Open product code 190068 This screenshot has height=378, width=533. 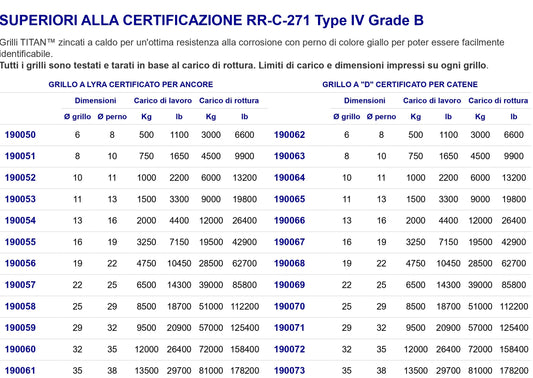coord(290,263)
